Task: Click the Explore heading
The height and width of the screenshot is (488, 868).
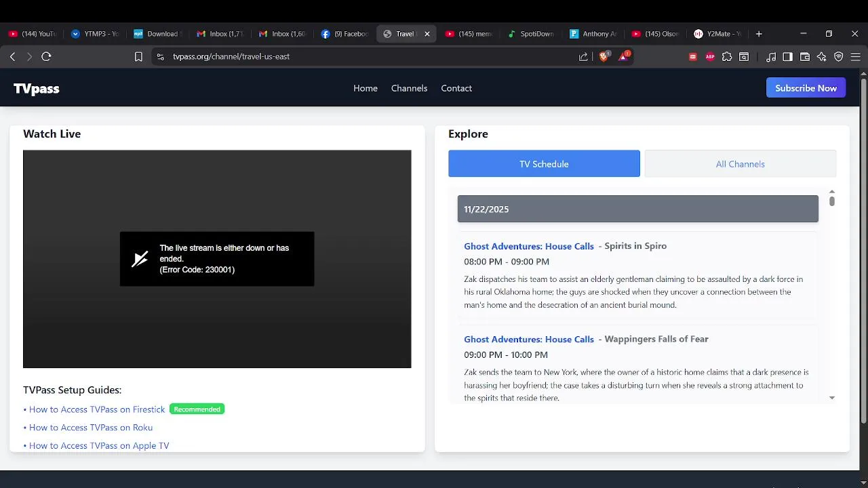Action: point(468,134)
